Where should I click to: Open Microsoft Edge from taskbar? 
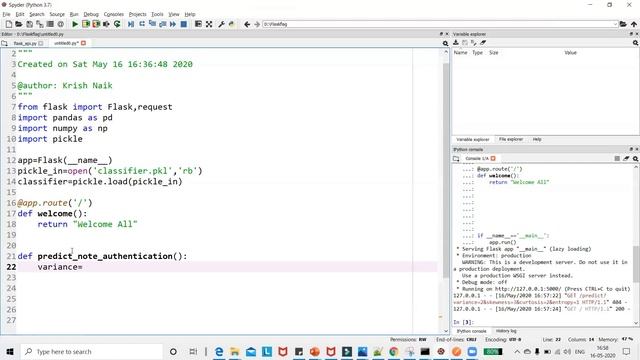point(219,351)
